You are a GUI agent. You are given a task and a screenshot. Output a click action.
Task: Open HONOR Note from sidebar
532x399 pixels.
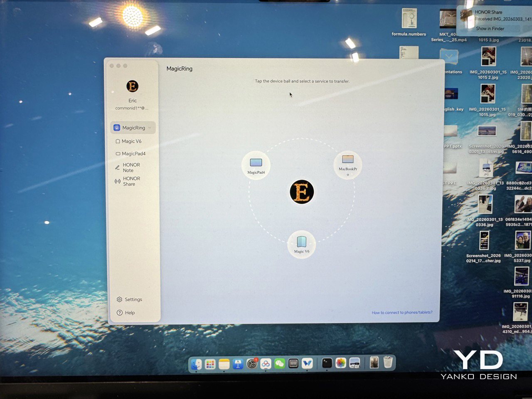[x=131, y=167]
